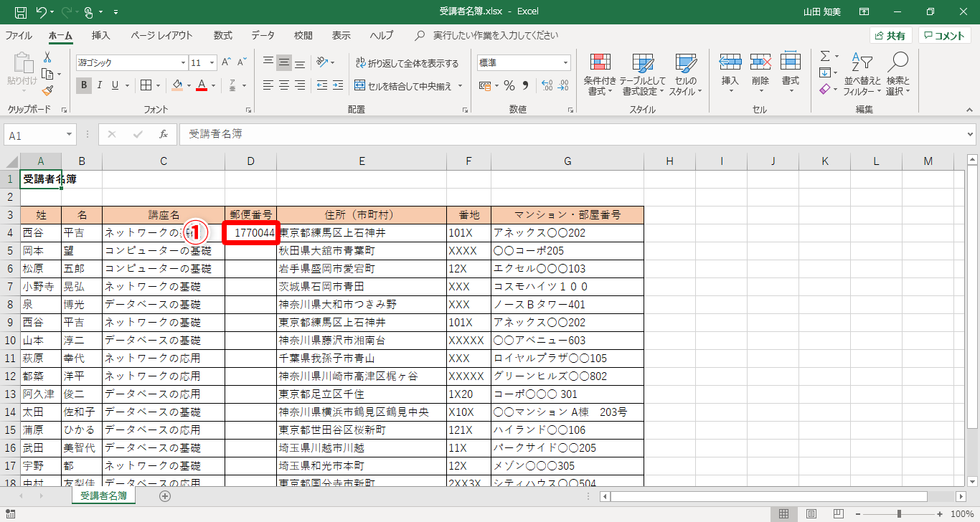Undo the last action
The image size is (980, 522).
click(41, 12)
